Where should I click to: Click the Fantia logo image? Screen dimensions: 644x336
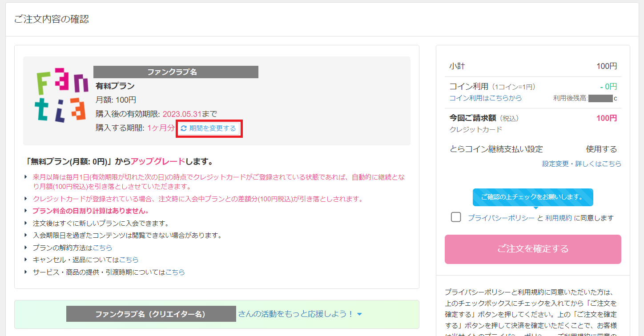pos(62,96)
